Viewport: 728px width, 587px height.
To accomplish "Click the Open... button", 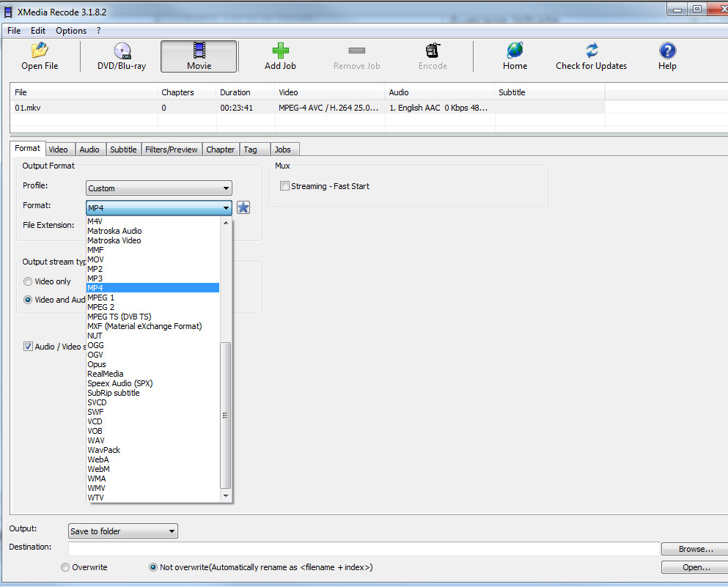I will (x=695, y=567).
